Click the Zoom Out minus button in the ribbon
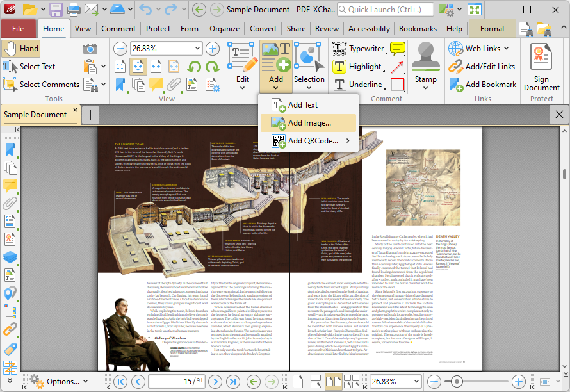Viewport: 570px width, 392px height. pos(120,49)
